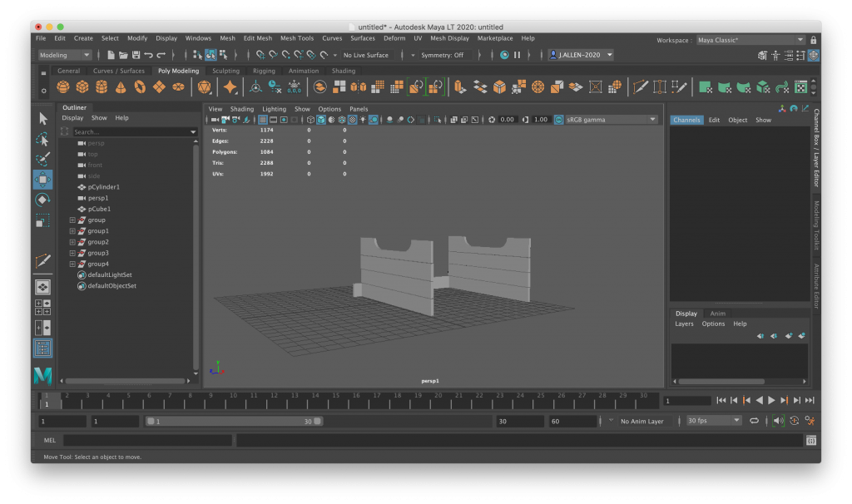Choose the arrow Select tool
This screenshot has width=852, height=504.
pyautogui.click(x=42, y=118)
